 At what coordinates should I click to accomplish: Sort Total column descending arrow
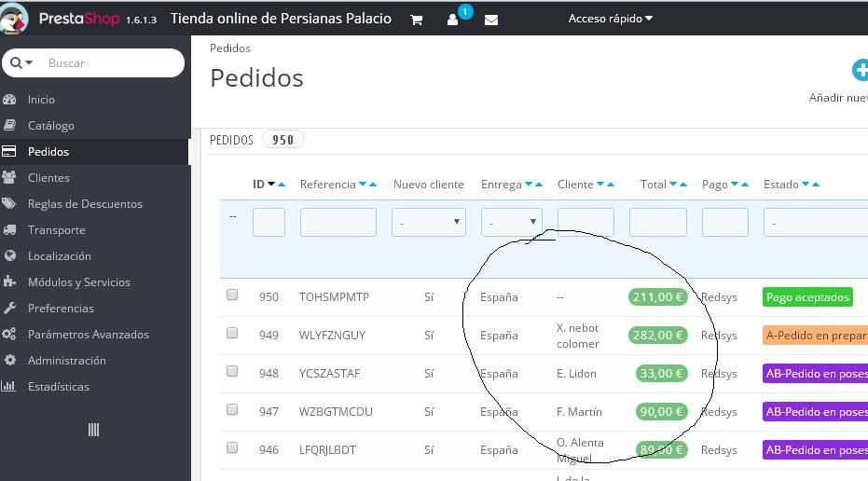click(x=673, y=184)
